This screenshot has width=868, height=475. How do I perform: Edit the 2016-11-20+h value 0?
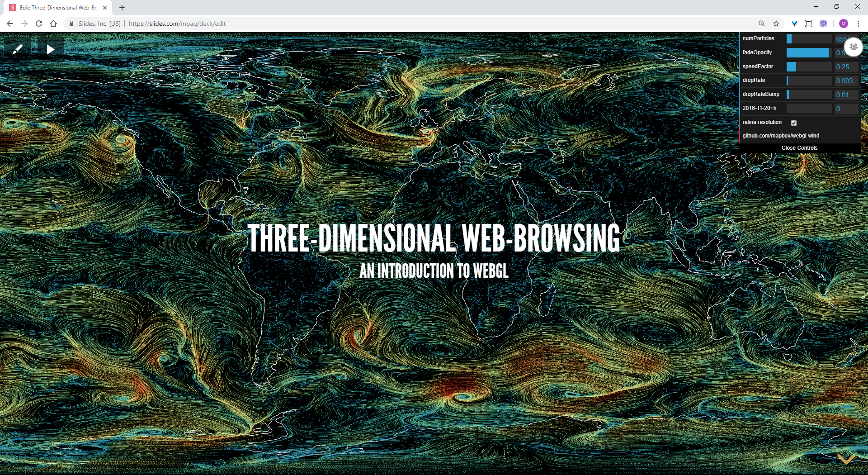[846, 109]
